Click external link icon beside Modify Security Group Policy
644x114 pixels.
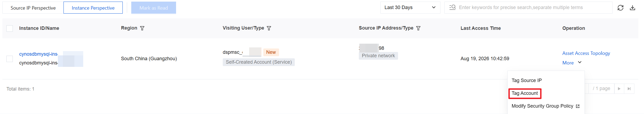click(578, 106)
